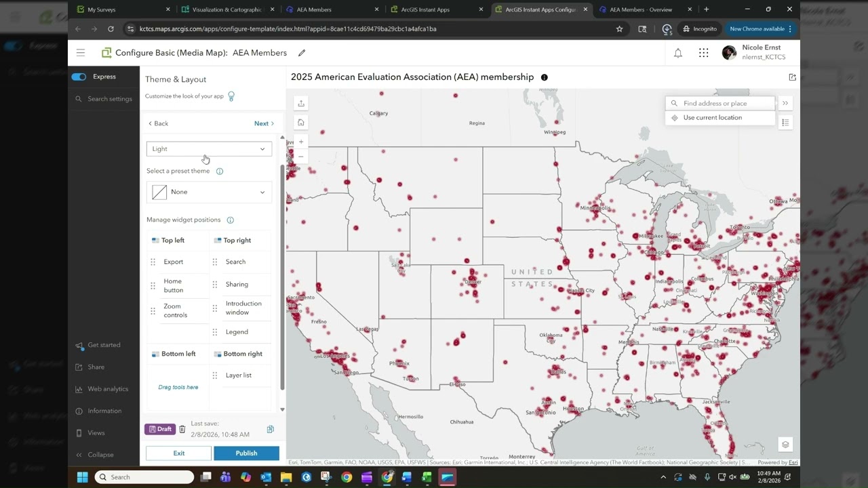Click the Export widget button on the map
The width and height of the screenshot is (868, 488).
pyautogui.click(x=301, y=103)
